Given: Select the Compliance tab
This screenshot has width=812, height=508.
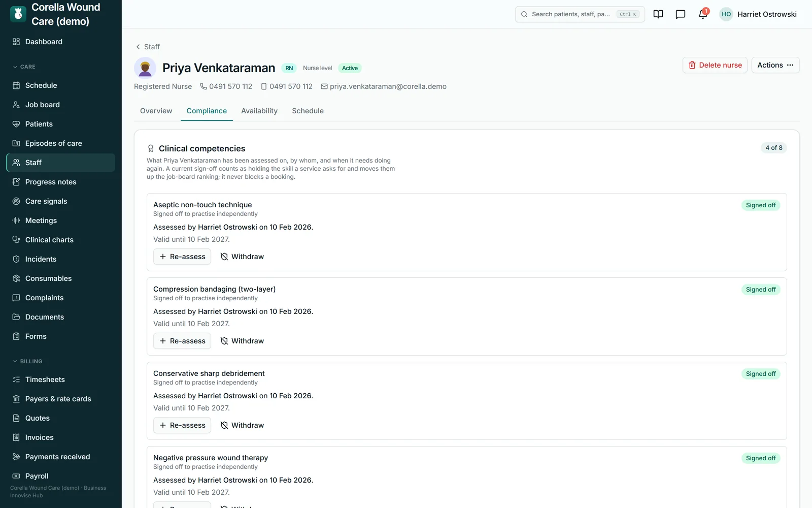Looking at the screenshot, I should tap(207, 111).
